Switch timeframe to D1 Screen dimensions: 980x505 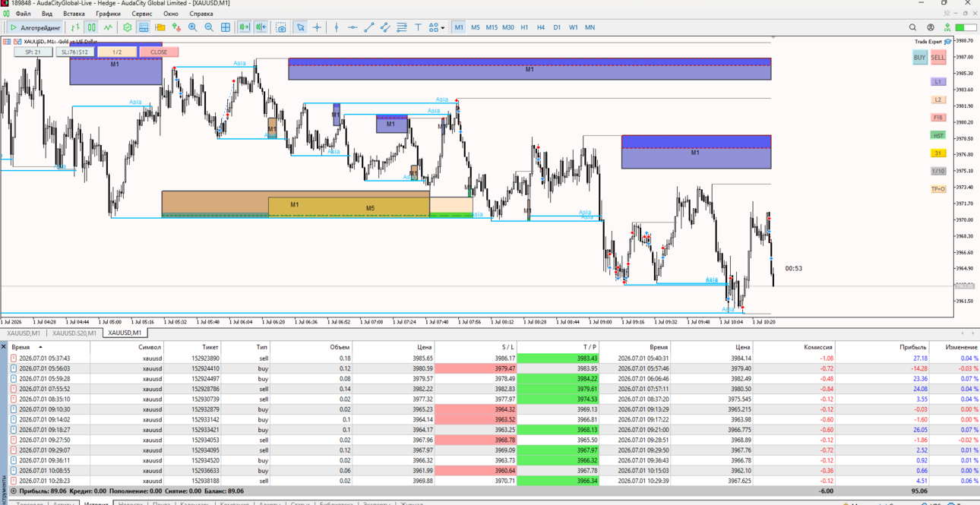[557, 27]
